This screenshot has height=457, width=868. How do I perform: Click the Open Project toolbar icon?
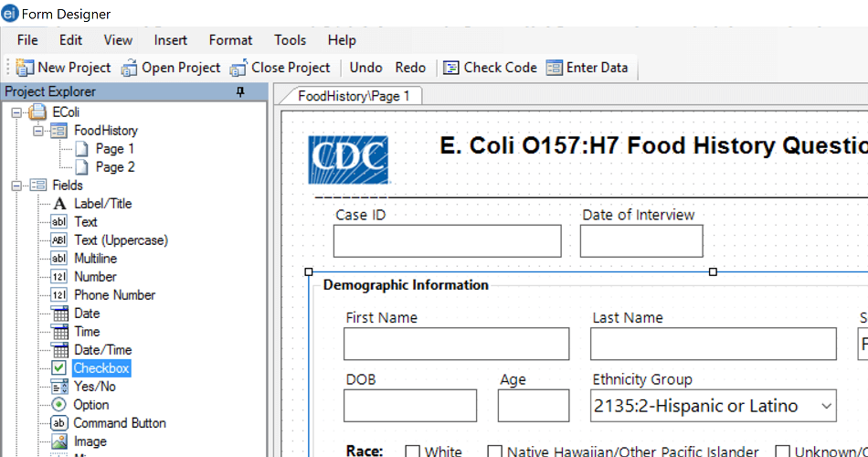pos(129,68)
